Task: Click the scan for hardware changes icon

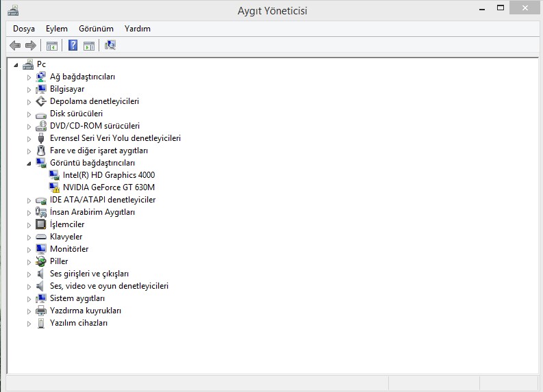Action: point(110,45)
